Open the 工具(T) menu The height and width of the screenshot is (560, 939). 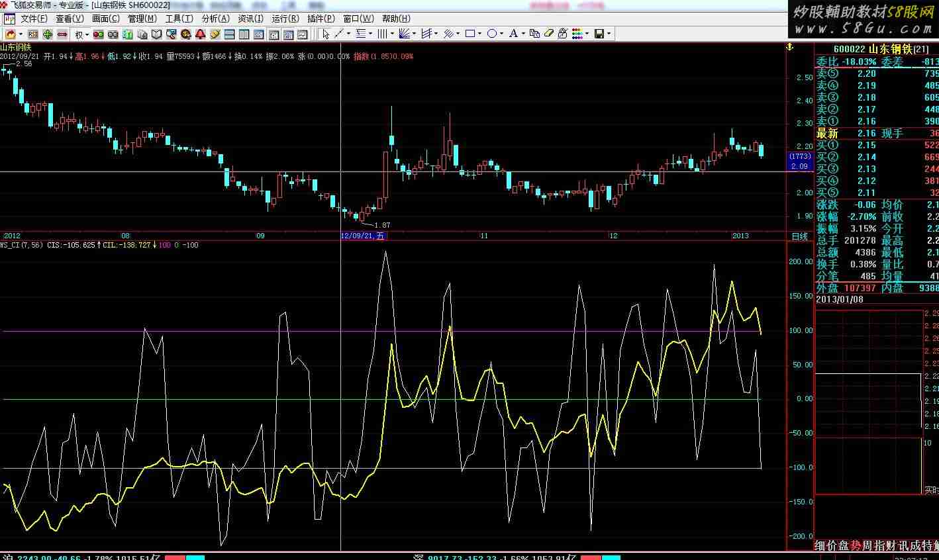(179, 19)
